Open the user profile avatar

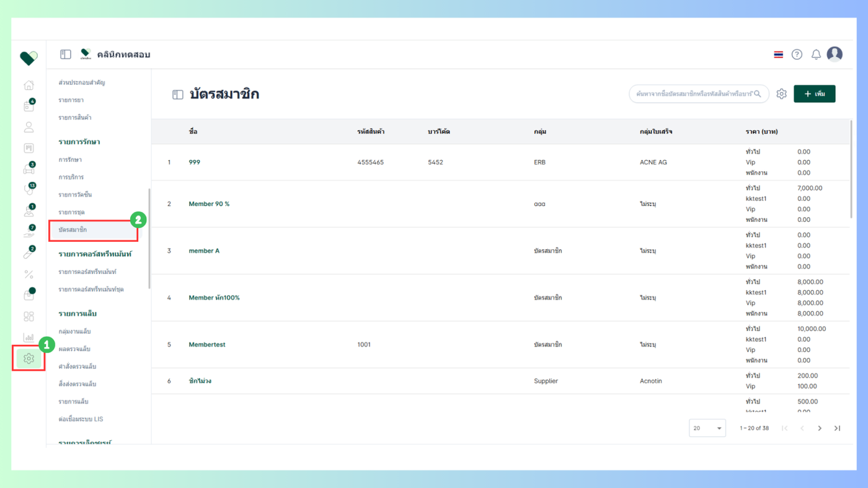(835, 54)
